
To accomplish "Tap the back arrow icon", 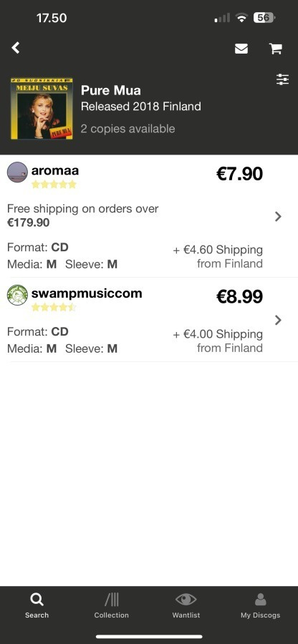I will click(16, 48).
